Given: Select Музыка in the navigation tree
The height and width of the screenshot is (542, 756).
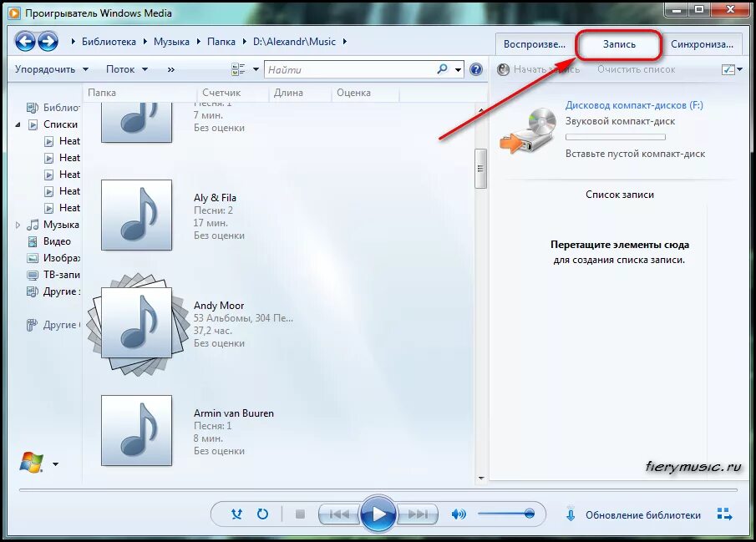Looking at the screenshot, I should click(61, 224).
